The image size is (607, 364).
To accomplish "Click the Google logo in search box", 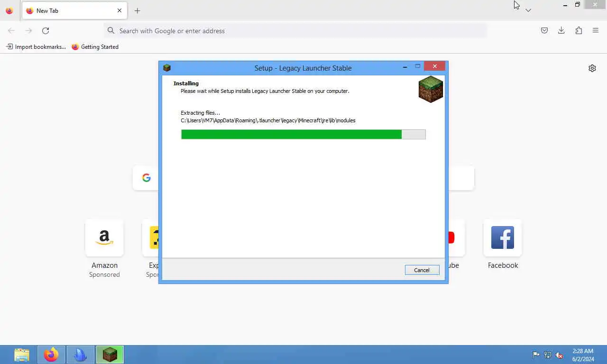I will coord(147,178).
